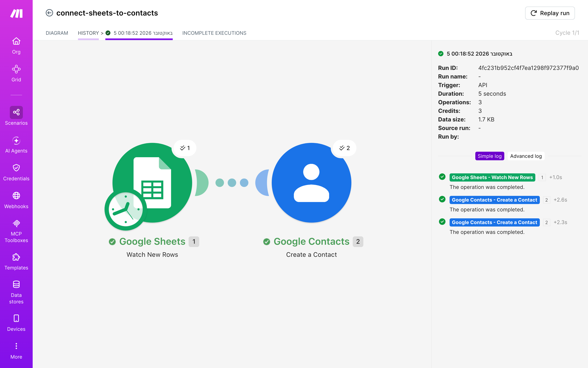Viewport: 588px width, 368px height.
Task: Open the More menu in the sidebar
Action: pos(16,350)
